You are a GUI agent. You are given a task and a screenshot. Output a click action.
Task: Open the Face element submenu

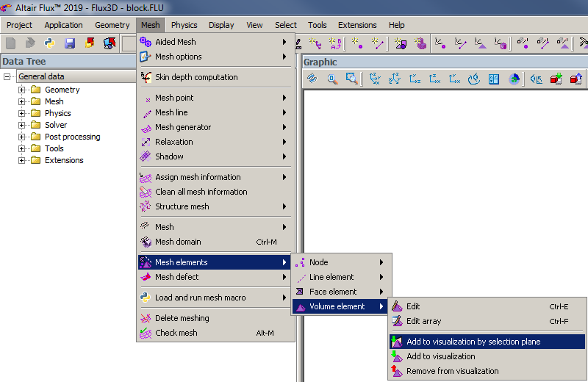tap(333, 292)
